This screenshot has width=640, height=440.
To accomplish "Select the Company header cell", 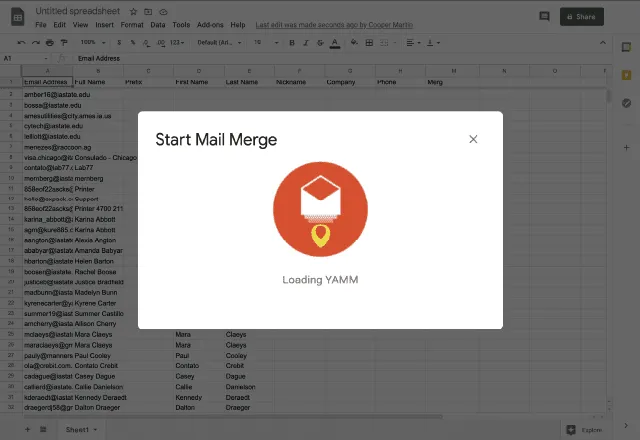I will (350, 82).
